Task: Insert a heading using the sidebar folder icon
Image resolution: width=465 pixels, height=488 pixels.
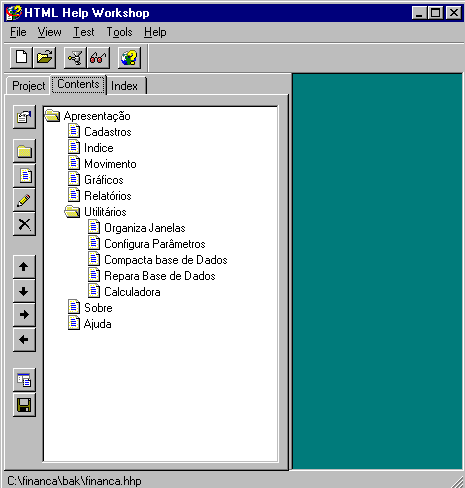Action: pos(24,151)
